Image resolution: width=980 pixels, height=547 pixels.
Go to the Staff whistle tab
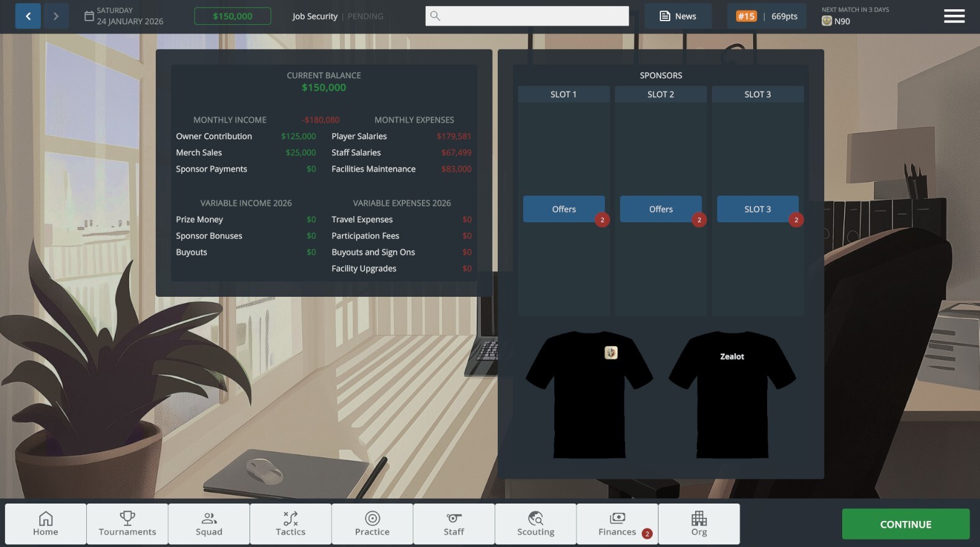454,524
